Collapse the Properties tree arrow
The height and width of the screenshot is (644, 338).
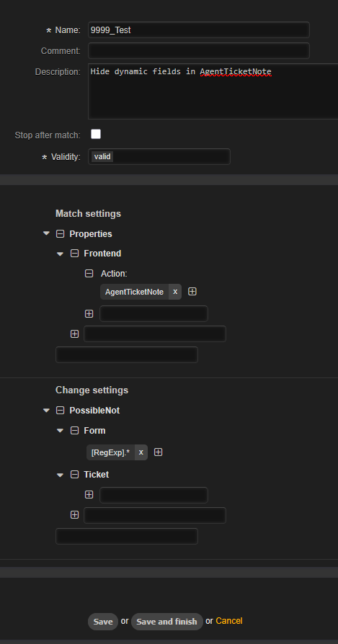point(46,233)
